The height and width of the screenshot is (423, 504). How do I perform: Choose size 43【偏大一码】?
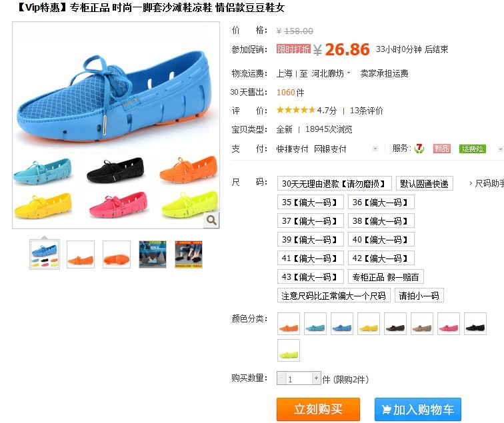click(x=311, y=277)
